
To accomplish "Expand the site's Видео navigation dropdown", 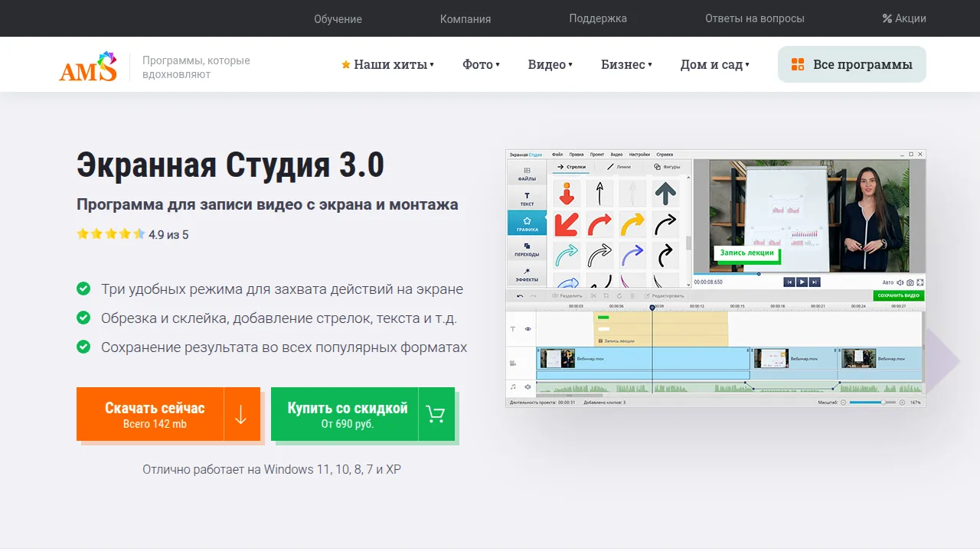I will click(550, 65).
